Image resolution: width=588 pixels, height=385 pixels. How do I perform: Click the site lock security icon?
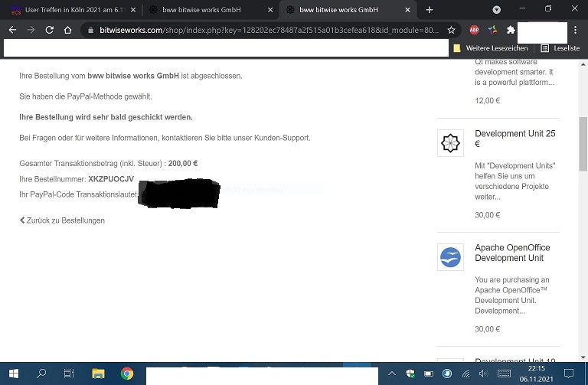90,30
